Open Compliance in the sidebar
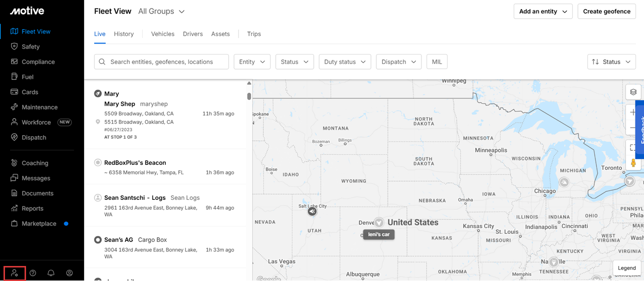644x281 pixels. coord(38,62)
